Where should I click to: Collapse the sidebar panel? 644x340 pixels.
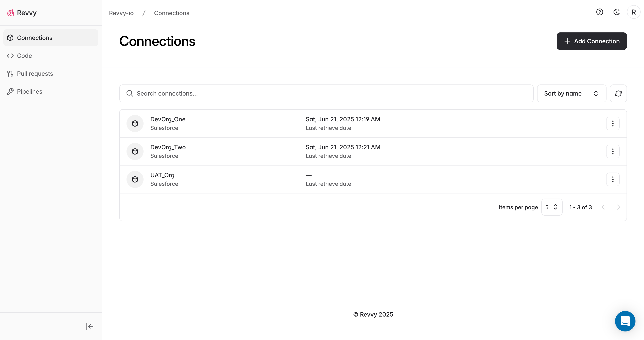click(x=90, y=326)
